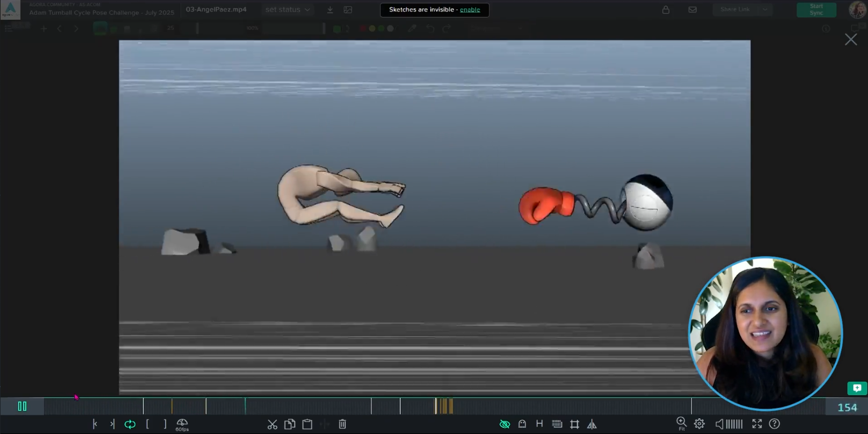Set the loop in-point bracket
868x434 pixels.
coord(148,424)
